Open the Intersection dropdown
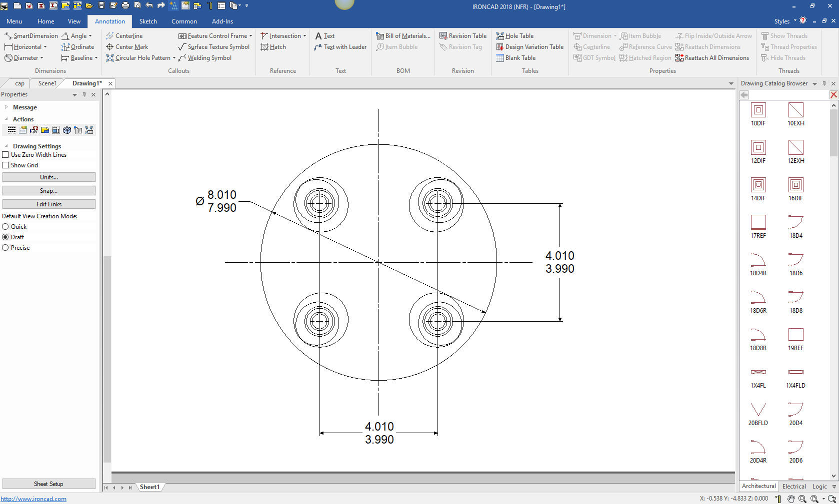 [x=304, y=36]
